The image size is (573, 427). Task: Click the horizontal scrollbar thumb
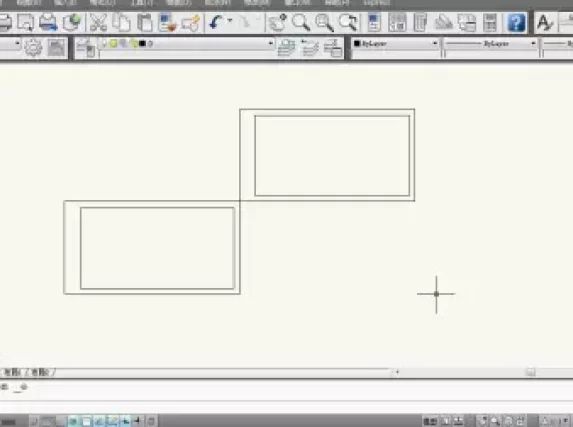[530, 372]
